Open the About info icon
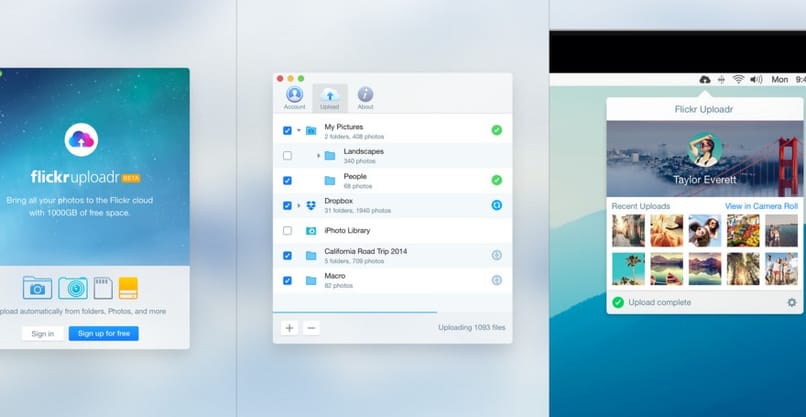This screenshot has width=806, height=417. 366,94
